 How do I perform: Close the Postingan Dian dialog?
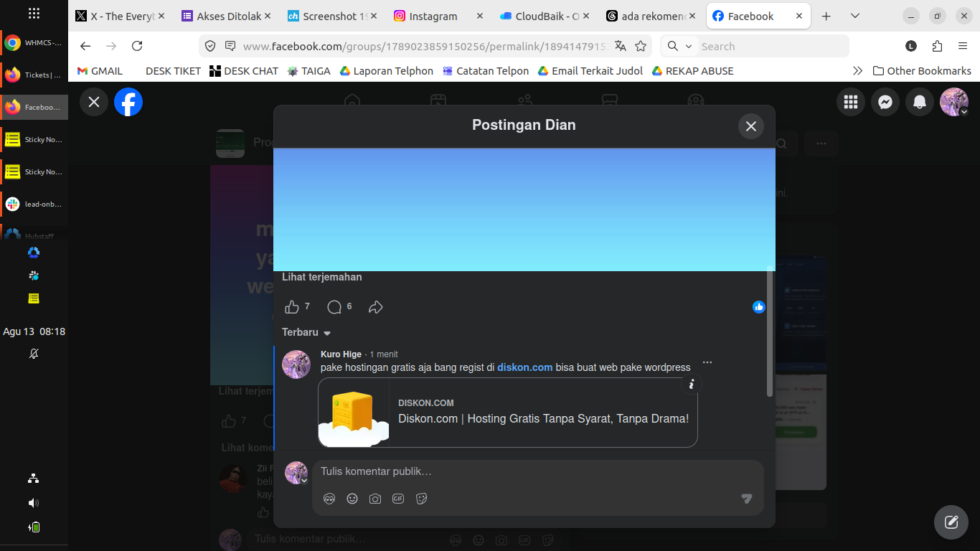(751, 126)
